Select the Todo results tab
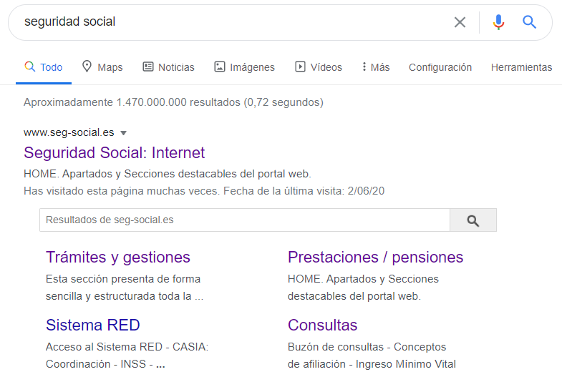The width and height of the screenshot is (562, 392). click(44, 67)
